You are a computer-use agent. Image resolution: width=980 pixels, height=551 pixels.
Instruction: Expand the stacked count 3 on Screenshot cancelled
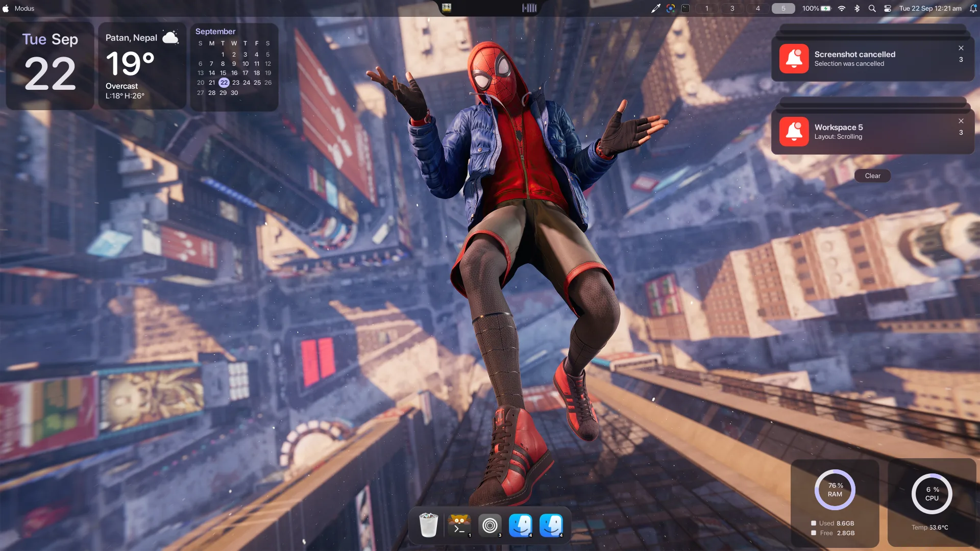961,60
